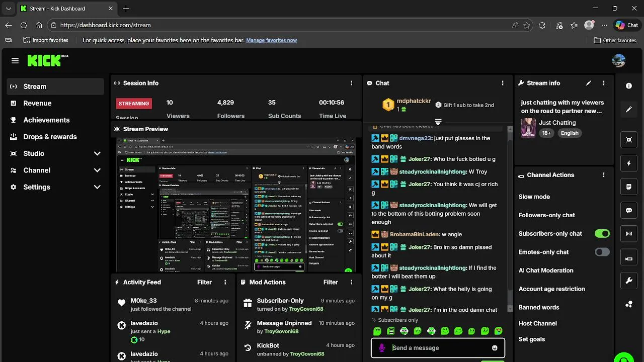Click Followers-only chat action

click(x=547, y=215)
